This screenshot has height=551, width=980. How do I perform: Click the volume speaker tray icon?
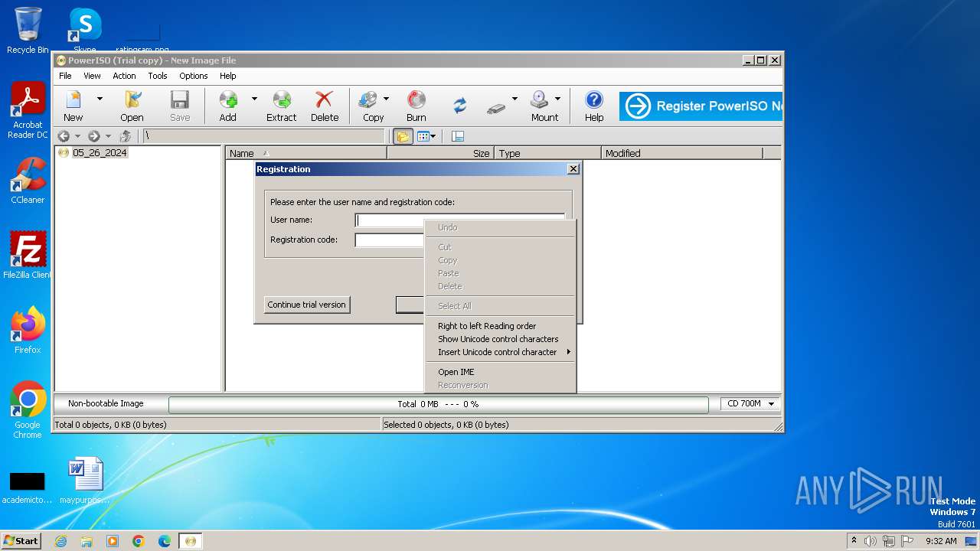871,541
